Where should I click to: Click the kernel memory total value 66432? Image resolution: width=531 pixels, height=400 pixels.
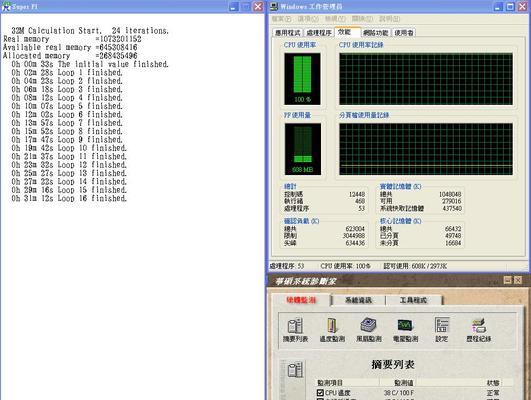pyautogui.click(x=453, y=229)
